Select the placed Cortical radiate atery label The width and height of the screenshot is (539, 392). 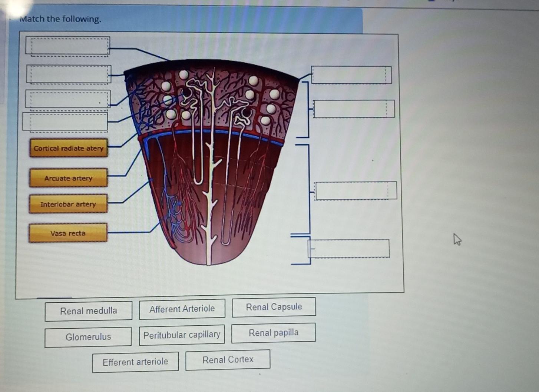point(68,148)
